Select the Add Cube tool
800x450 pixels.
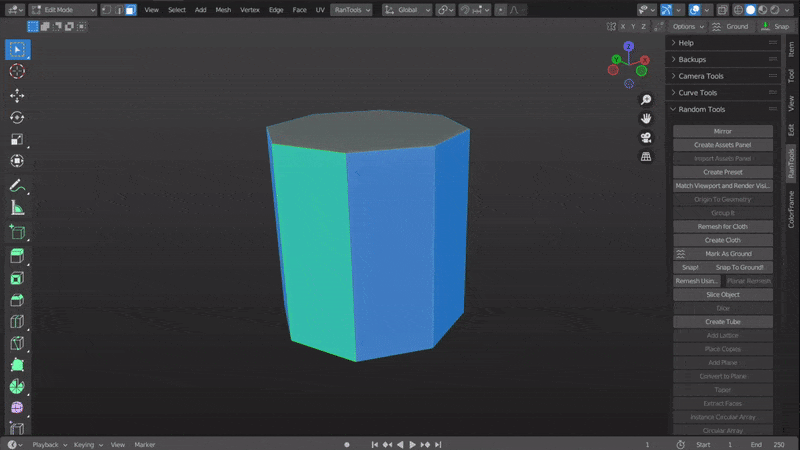[x=17, y=232]
